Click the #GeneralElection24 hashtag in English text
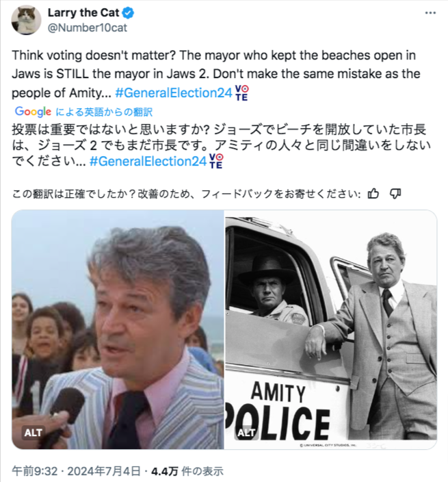The image size is (448, 482). [174, 92]
